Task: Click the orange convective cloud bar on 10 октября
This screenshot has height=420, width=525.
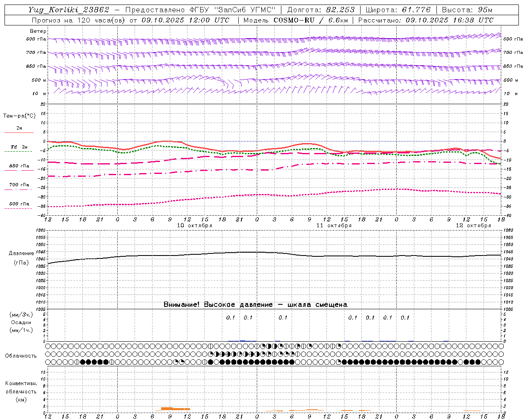Action: (x=176, y=409)
